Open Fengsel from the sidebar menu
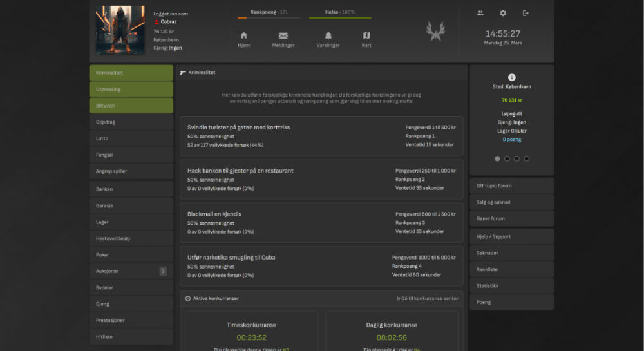Image resolution: width=644 pixels, height=351 pixels. tap(131, 155)
